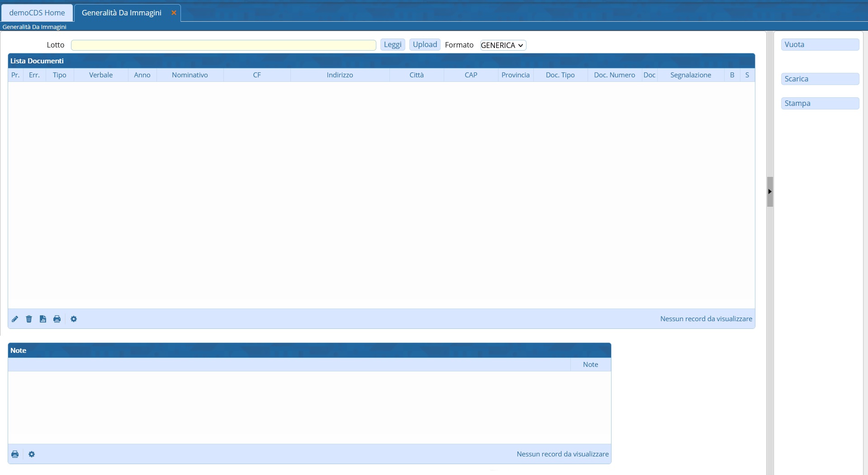This screenshot has width=868, height=475.
Task: Open gear settings in Lista Documenti footer
Action: (74, 319)
